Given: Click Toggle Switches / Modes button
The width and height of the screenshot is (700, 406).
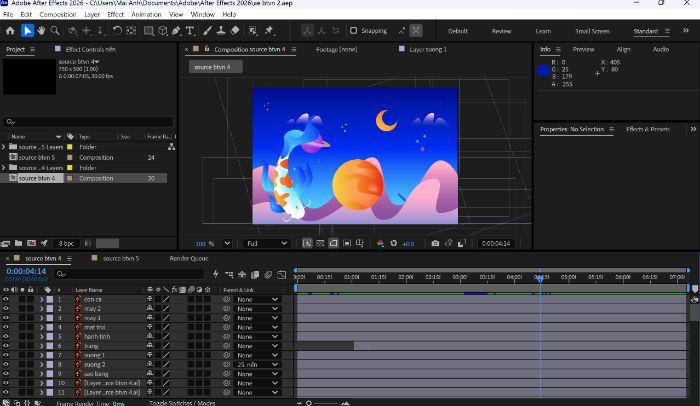Looking at the screenshot, I should coord(182,403).
